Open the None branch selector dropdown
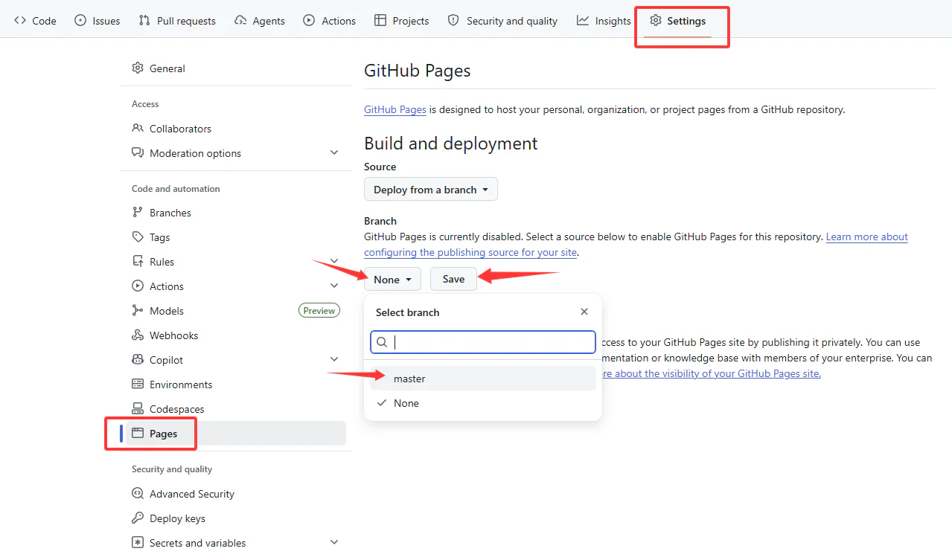952x560 pixels. [392, 280]
